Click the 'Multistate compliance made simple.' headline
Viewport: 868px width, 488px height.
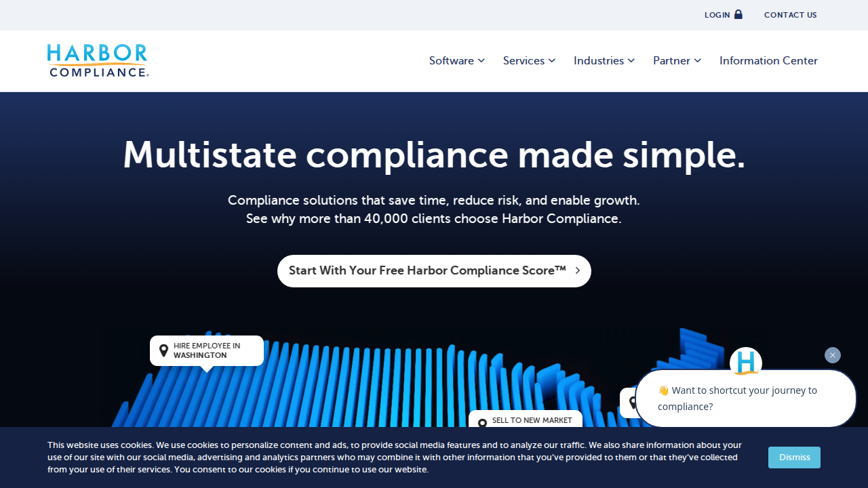pyautogui.click(x=434, y=155)
